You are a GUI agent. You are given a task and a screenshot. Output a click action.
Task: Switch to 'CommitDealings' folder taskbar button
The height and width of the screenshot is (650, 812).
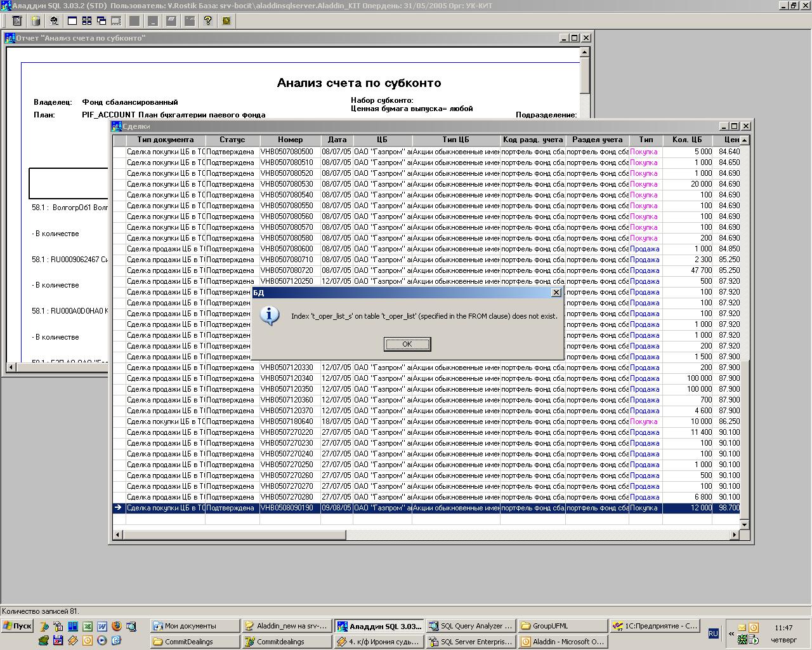195,642
